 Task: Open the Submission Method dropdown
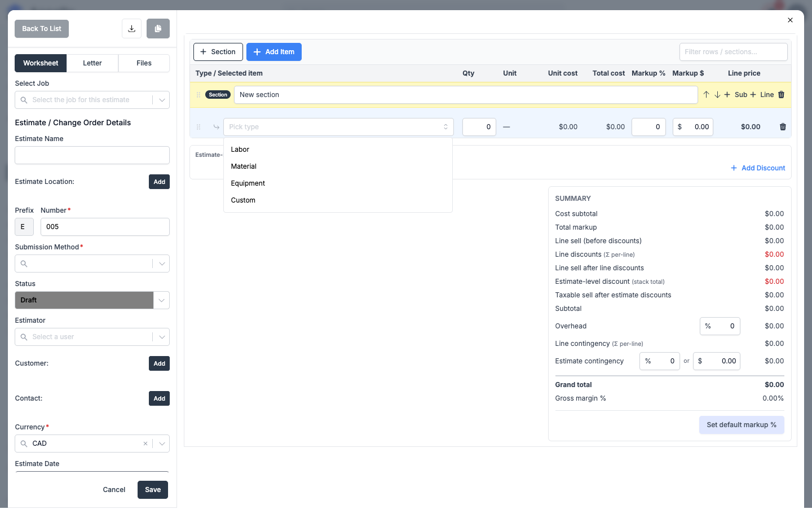92,264
